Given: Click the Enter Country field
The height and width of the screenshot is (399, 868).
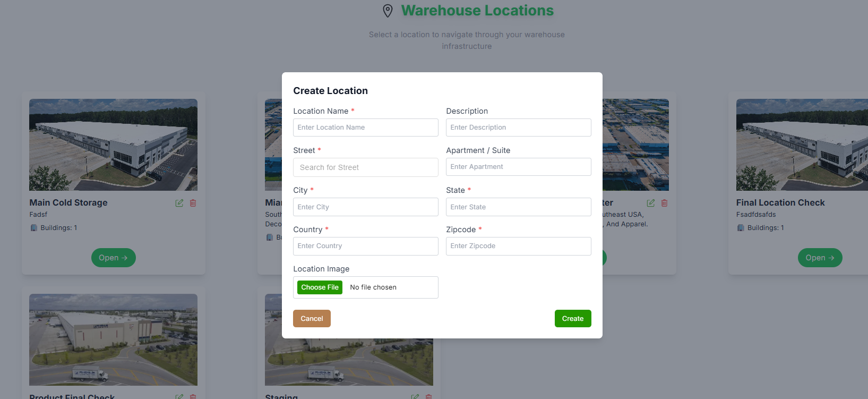Looking at the screenshot, I should coord(365,246).
